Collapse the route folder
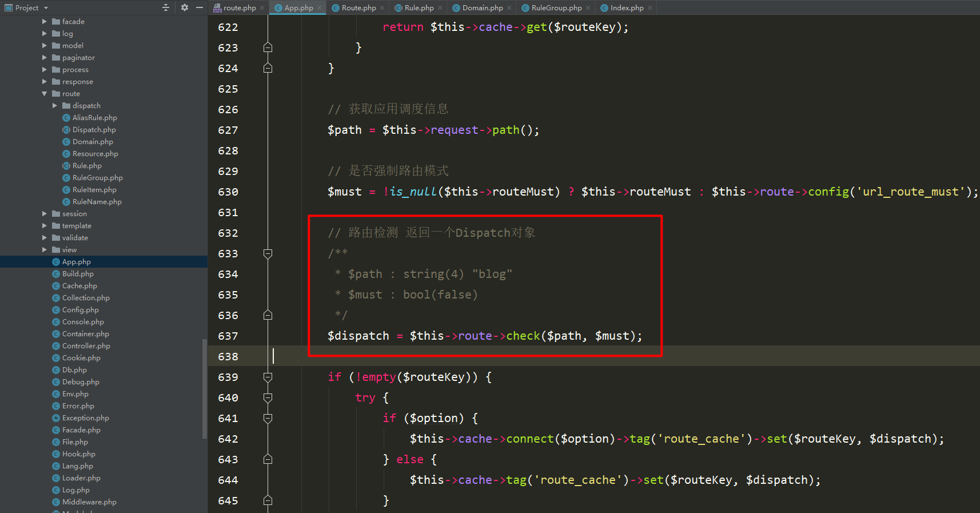This screenshot has width=980, height=513. point(45,93)
